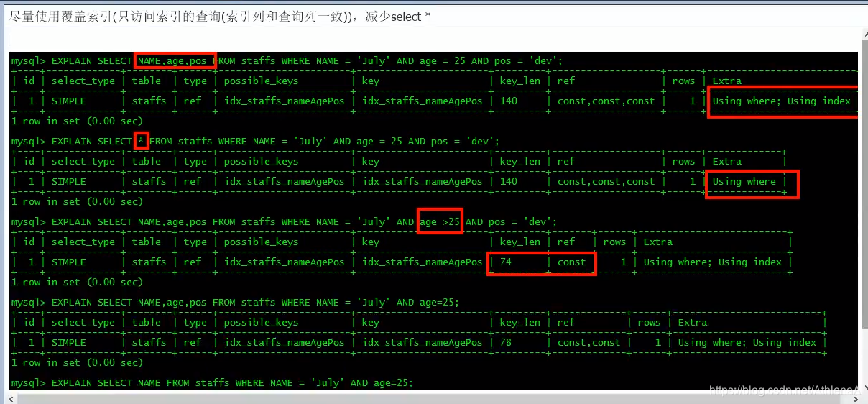
Task: Click 'const,const,const' in the SELECT * result
Action: pyautogui.click(x=606, y=182)
